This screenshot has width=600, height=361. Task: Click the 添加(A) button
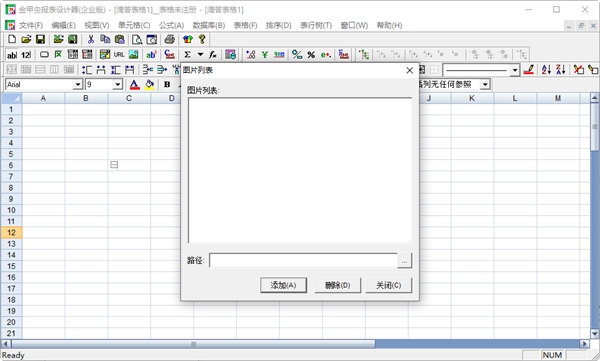click(284, 285)
